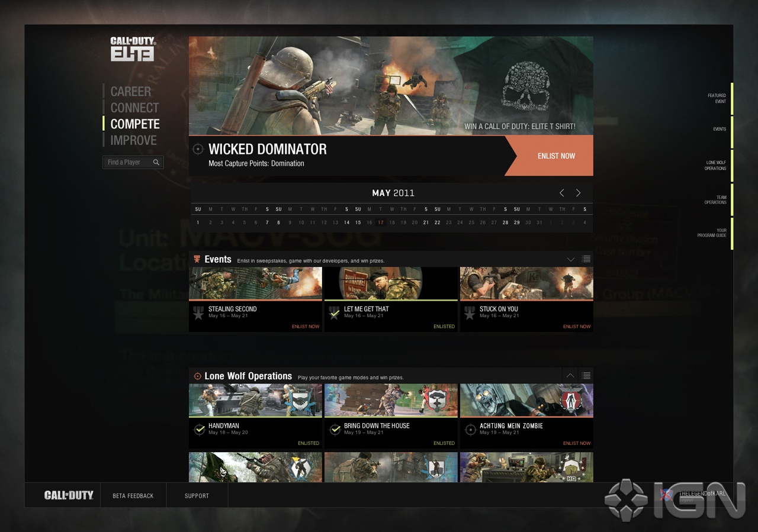Click Enlist Now on Stealing Second
Image resolution: width=758 pixels, height=532 pixels.
306,327
